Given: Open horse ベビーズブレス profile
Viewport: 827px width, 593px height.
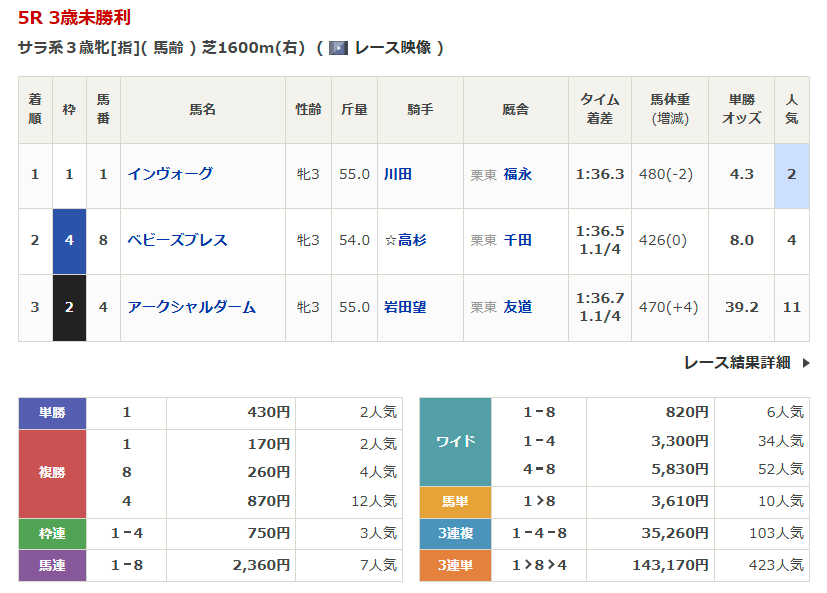Looking at the screenshot, I should point(177,240).
